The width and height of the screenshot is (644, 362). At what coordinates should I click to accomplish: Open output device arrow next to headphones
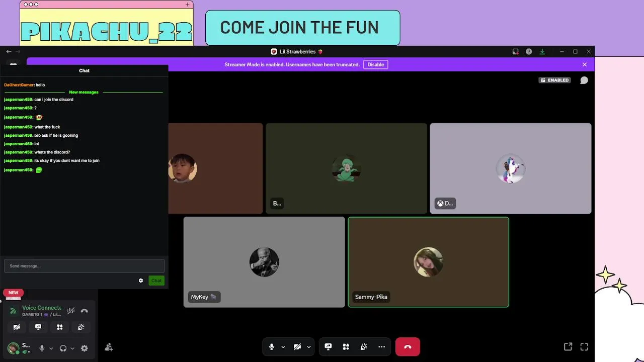coord(72,348)
